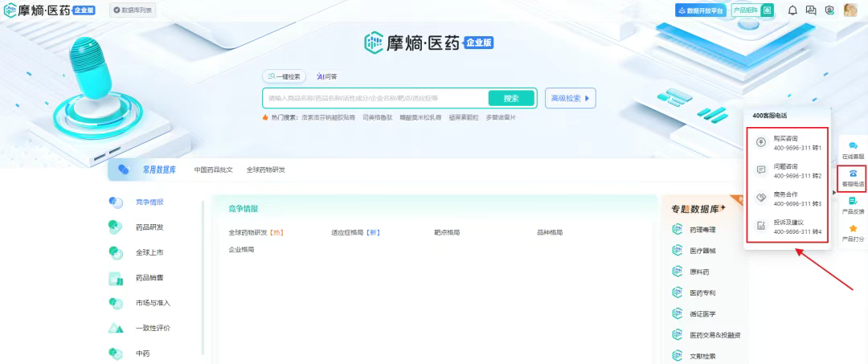The width and height of the screenshot is (868, 364).
Task: Open 数据开放平台 button
Action: [700, 10]
